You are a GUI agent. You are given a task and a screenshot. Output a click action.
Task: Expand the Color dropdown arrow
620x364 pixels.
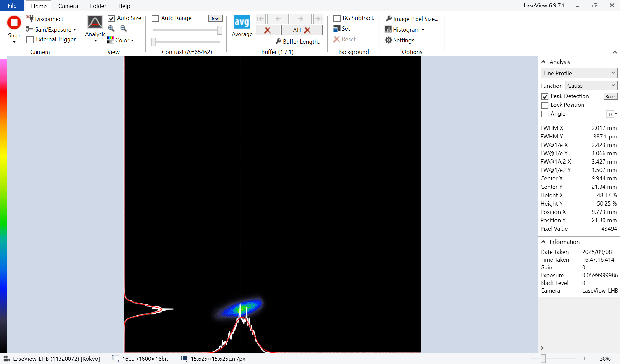(132, 40)
